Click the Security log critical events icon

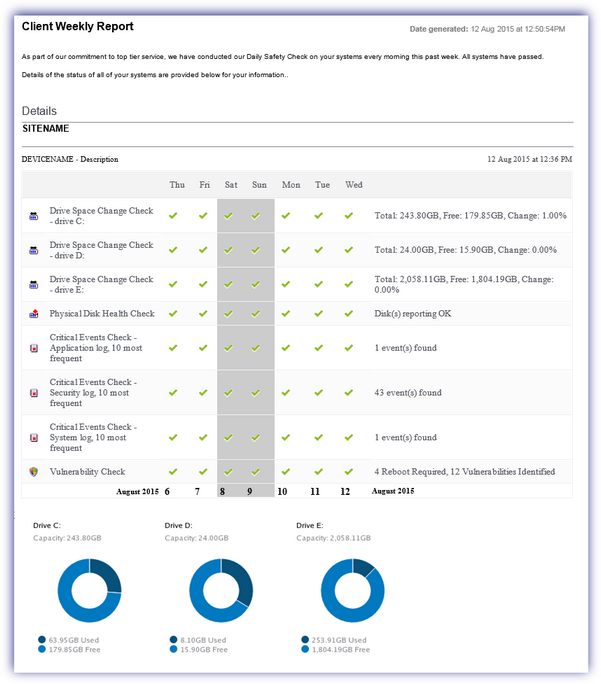(x=34, y=393)
